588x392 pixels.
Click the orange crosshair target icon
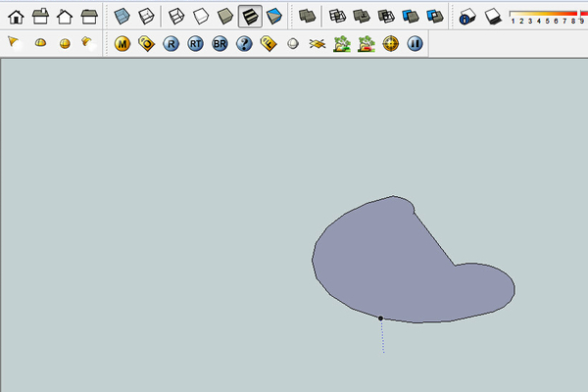point(390,44)
